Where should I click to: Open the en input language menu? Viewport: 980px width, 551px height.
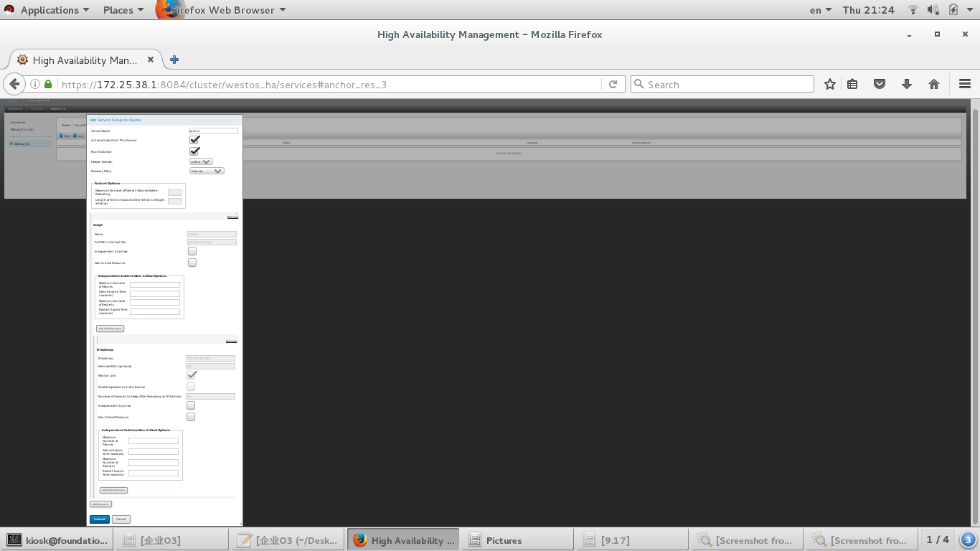[x=821, y=10]
